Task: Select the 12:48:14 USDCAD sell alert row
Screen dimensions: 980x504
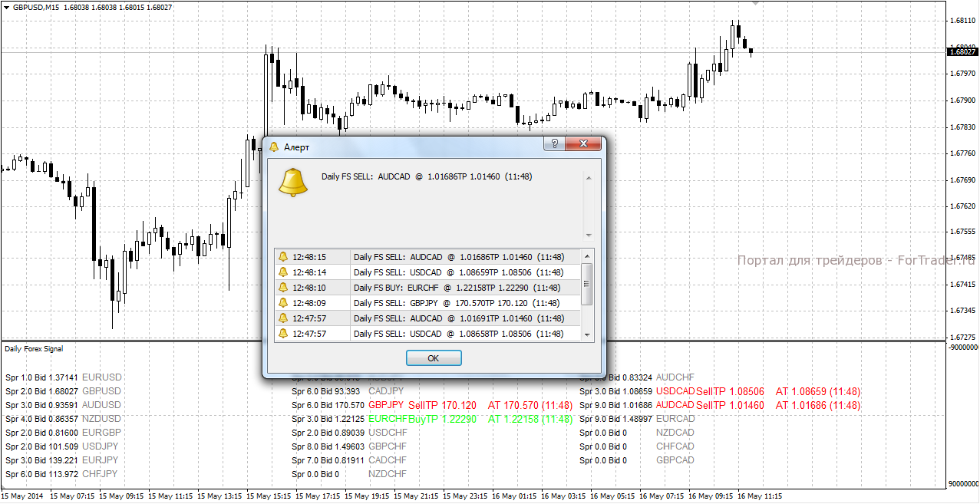Action: click(x=429, y=272)
